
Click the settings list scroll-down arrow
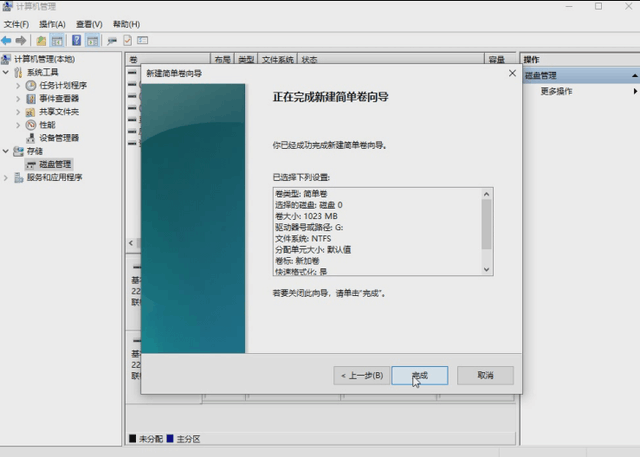pos(486,269)
